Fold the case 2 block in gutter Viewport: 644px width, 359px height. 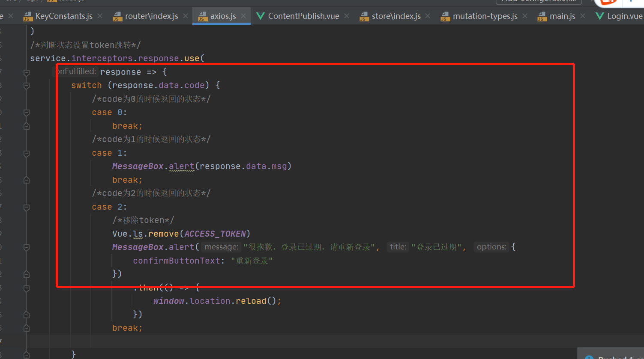point(27,207)
